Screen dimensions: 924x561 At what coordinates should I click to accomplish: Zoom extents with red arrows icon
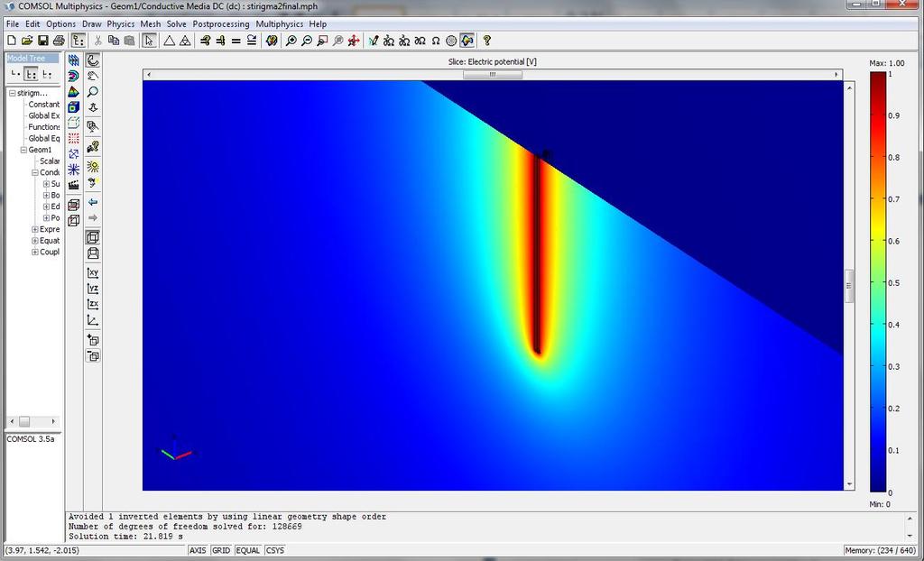click(x=354, y=41)
